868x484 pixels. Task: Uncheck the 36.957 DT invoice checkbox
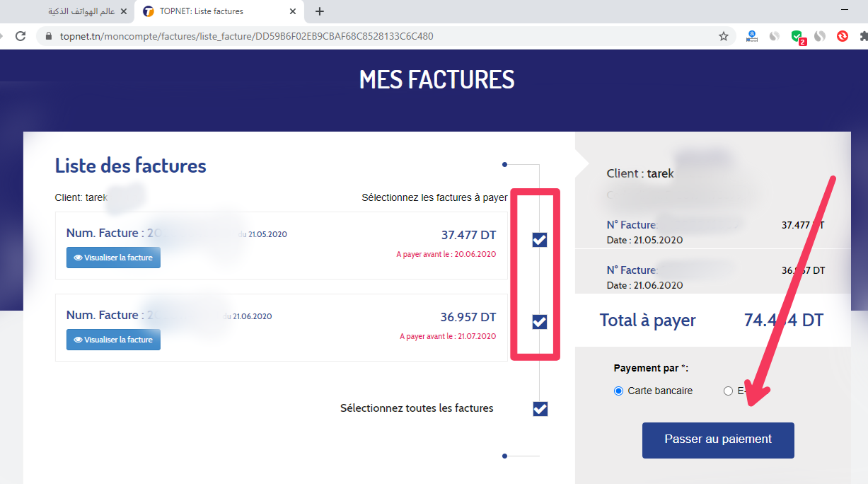[x=539, y=322]
